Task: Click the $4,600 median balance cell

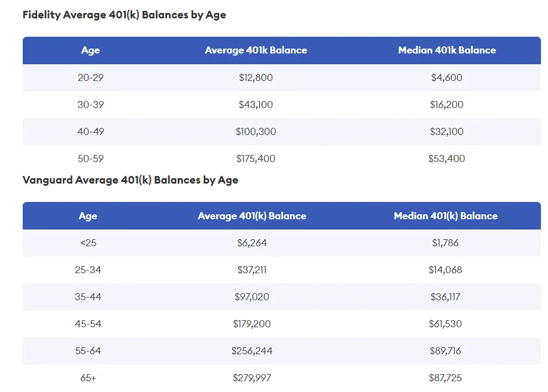Action: [x=446, y=78]
